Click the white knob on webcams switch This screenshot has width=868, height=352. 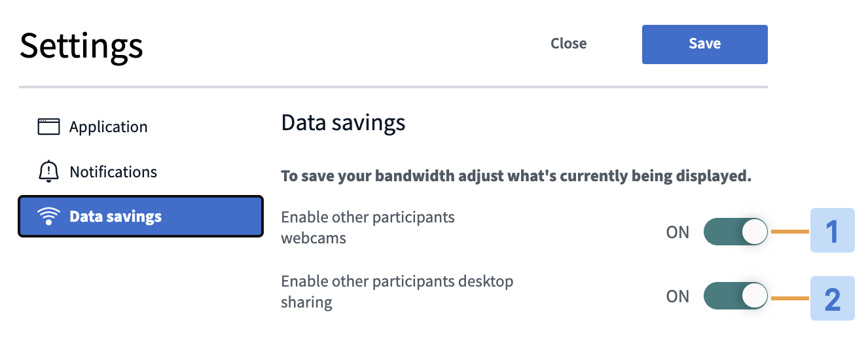(x=755, y=232)
